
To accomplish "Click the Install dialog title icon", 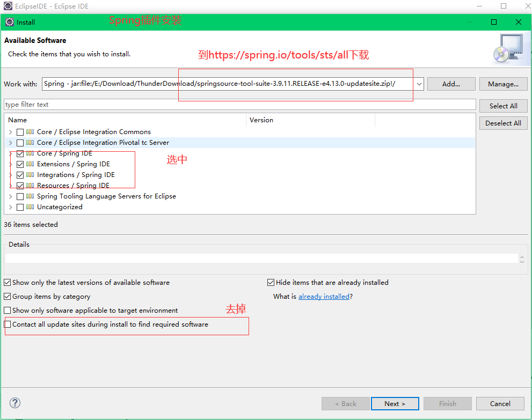I will click(10, 22).
